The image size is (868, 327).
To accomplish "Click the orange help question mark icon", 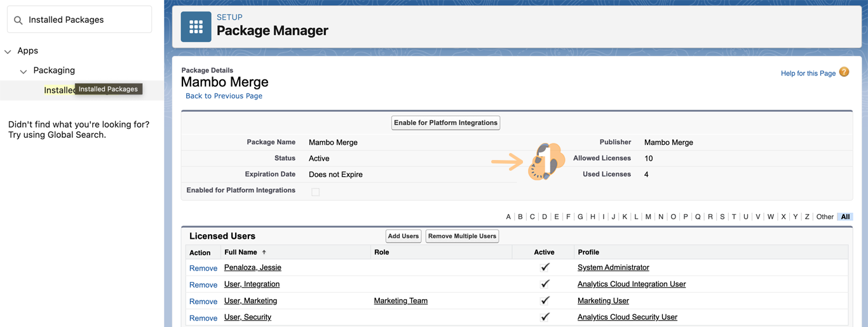I will 844,72.
